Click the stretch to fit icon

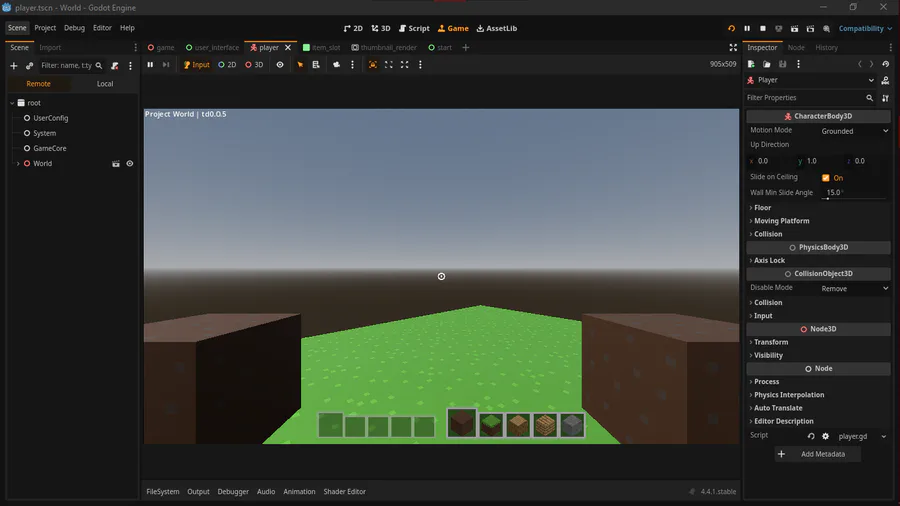click(405, 65)
